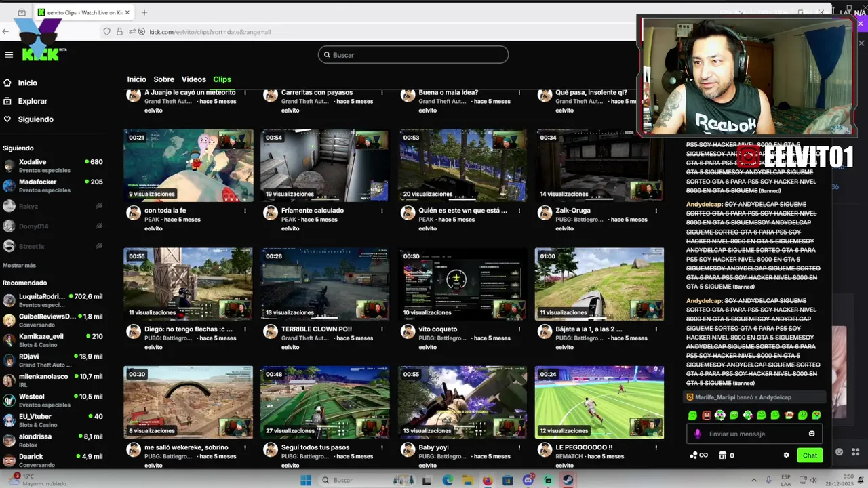Click the browser address bar URL
Viewport: 868px width, 488px height.
(x=210, y=32)
